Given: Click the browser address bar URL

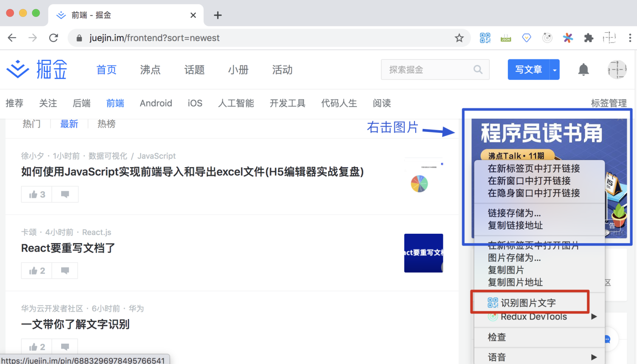Looking at the screenshot, I should tap(155, 38).
